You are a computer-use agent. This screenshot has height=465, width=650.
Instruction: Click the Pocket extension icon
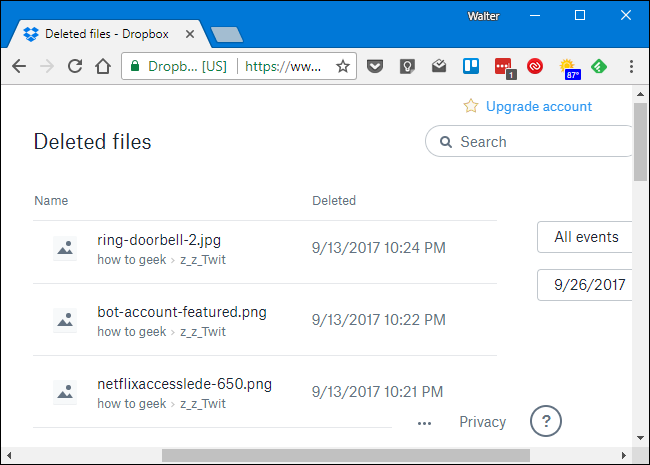374,67
